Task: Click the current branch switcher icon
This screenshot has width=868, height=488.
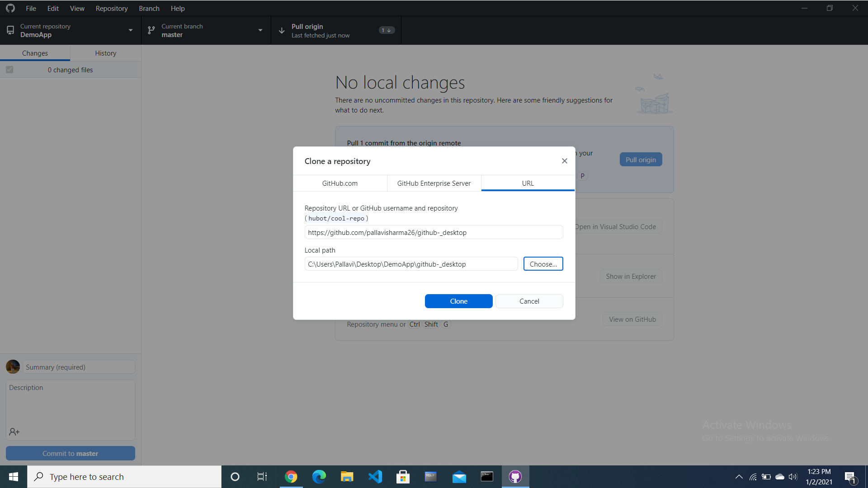Action: point(151,30)
